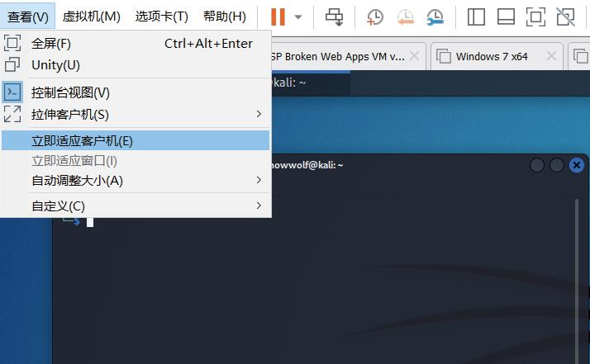Click the stretch arrows icon beside 拉伸客户机
Viewport: 590px width, 364px height.
pos(12,114)
